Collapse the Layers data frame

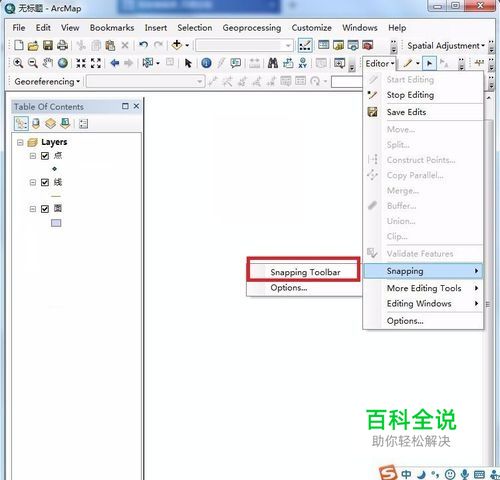[20, 143]
